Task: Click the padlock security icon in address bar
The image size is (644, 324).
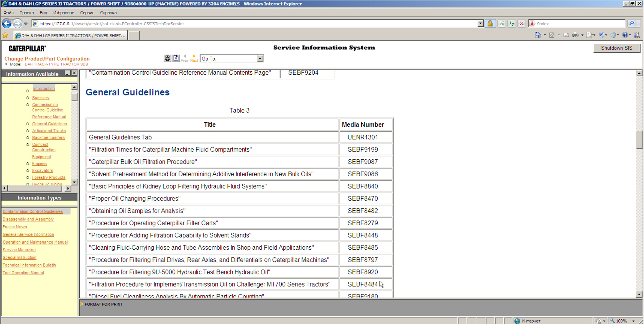Action: point(490,24)
